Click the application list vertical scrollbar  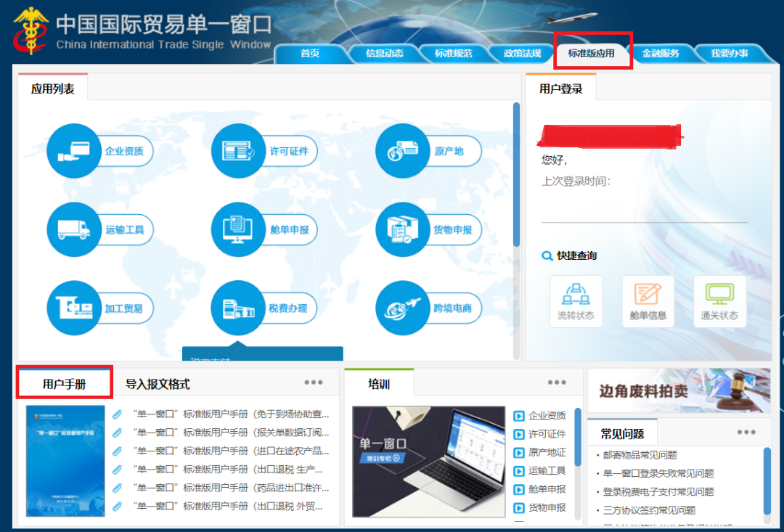pos(517,174)
